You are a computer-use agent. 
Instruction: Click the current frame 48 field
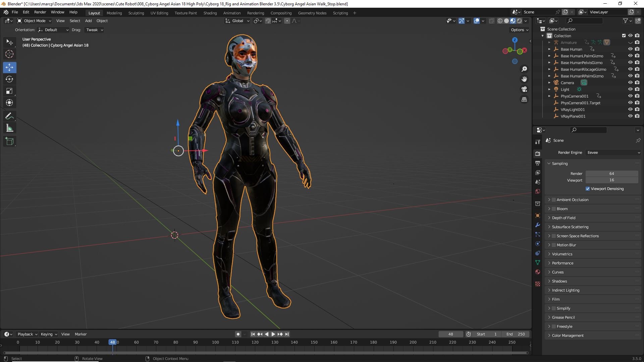[450, 334]
